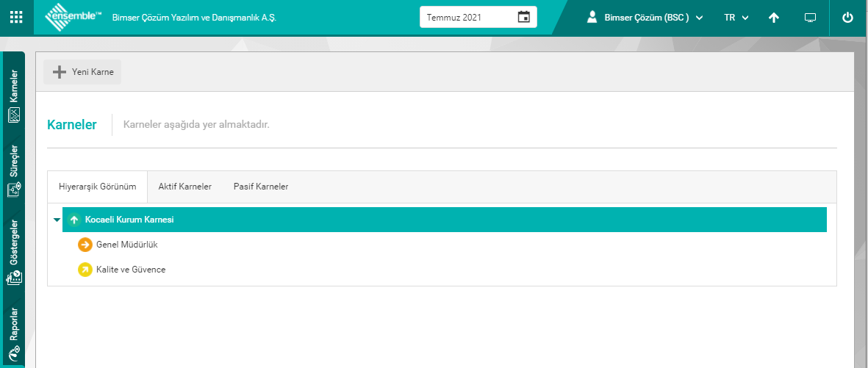Screen dimensions: 868x368
Task: Click Bimser Çözüm Yazılım ve Danışmanlık A.Ş. title
Action: pos(194,18)
